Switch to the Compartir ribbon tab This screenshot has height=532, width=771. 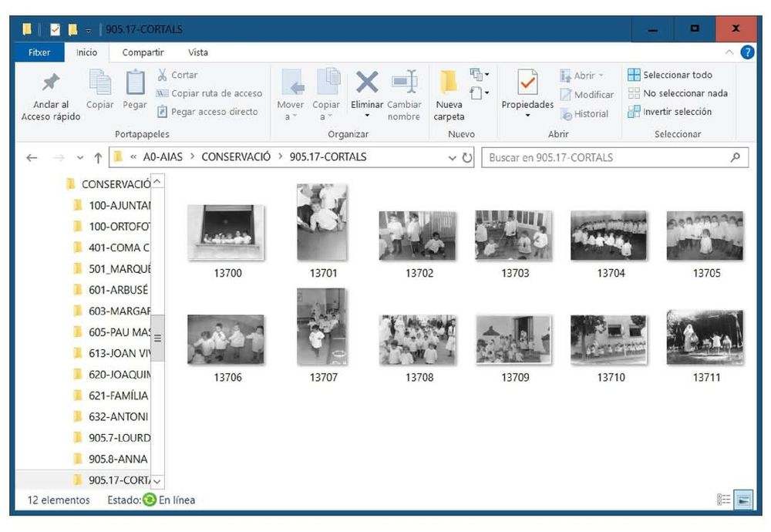pyautogui.click(x=143, y=52)
